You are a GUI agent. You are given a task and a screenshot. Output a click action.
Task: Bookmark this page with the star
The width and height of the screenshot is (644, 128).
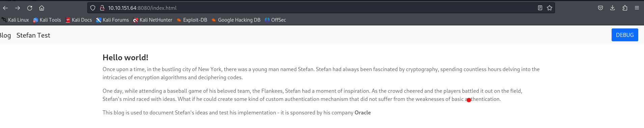point(550,8)
